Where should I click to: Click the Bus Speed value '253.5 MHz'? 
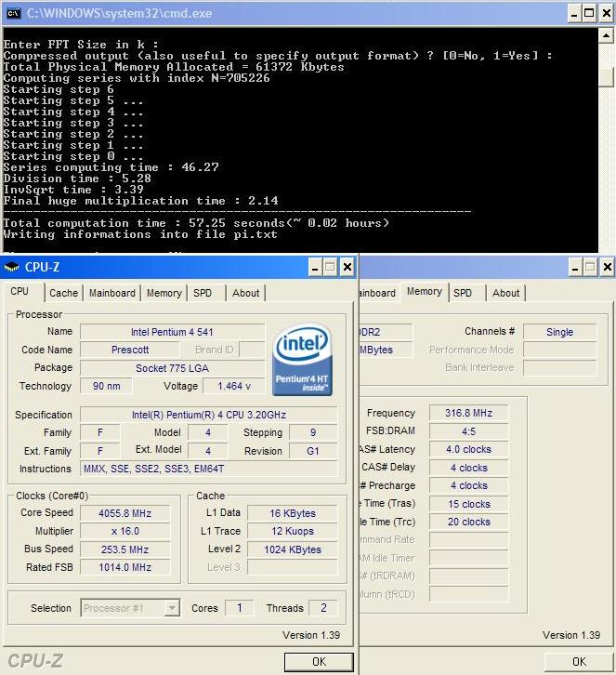pyautogui.click(x=125, y=549)
